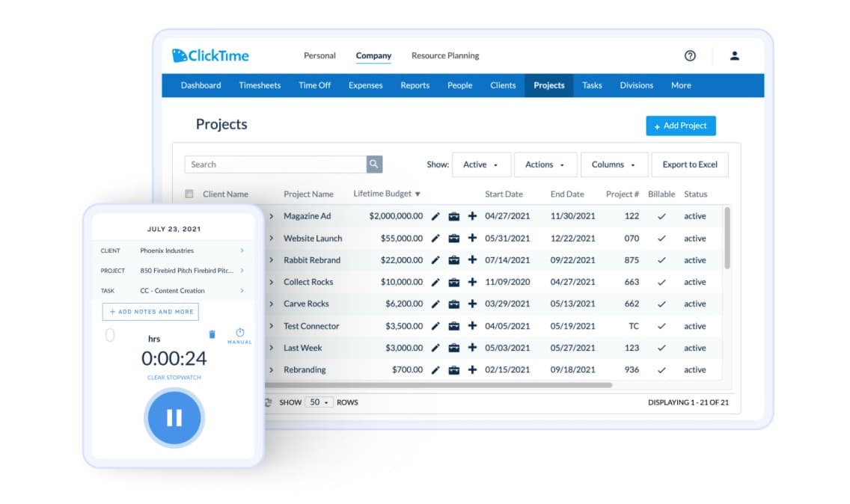Click the briefcase icon on Website Launch row
This screenshot has width=850, height=504.
[x=455, y=238]
